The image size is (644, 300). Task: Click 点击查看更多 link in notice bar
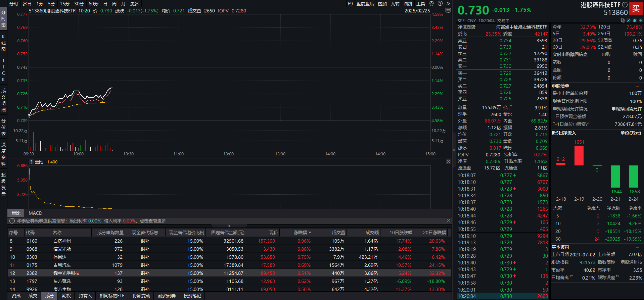click(x=153, y=221)
